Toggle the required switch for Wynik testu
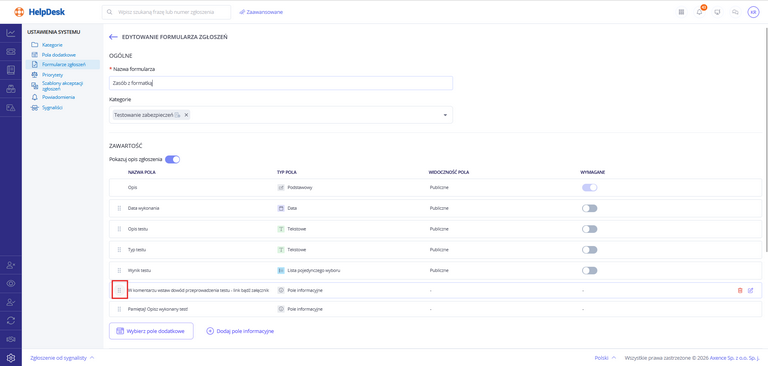768x366 pixels. (x=589, y=270)
